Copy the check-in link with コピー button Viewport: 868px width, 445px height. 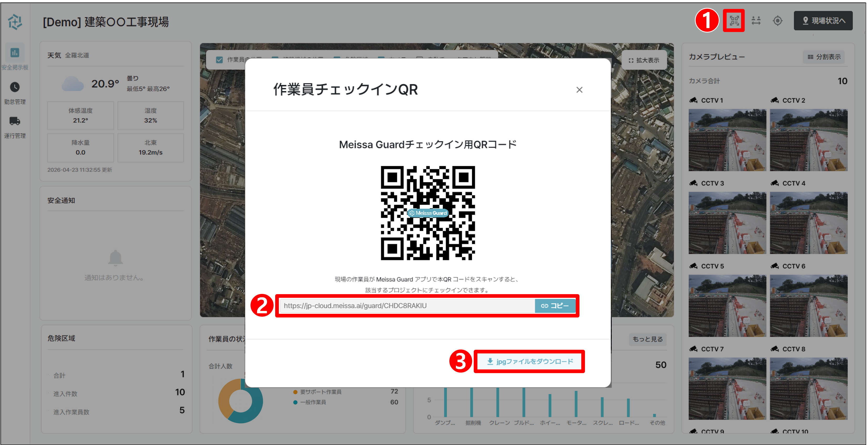tap(555, 306)
